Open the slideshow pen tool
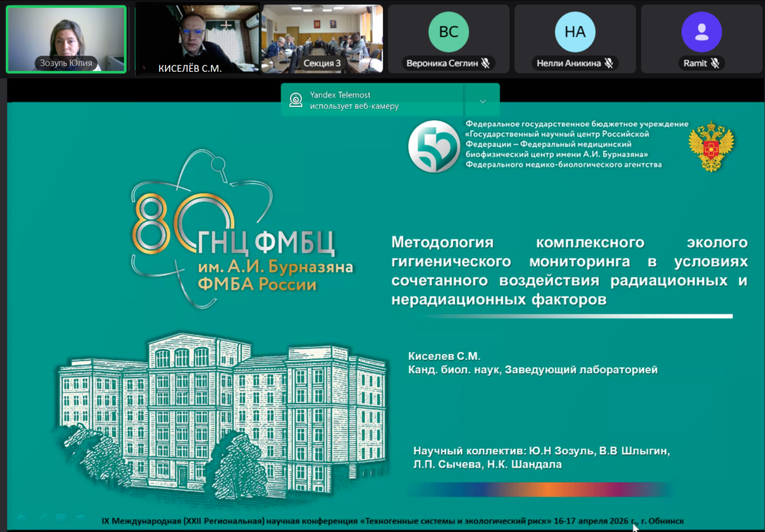The width and height of the screenshot is (765, 532). 42,517
